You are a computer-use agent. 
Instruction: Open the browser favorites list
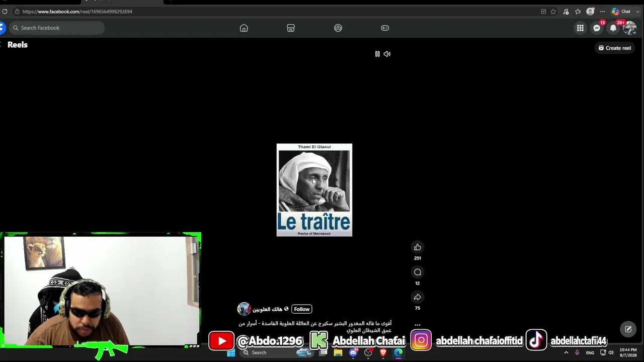(578, 12)
